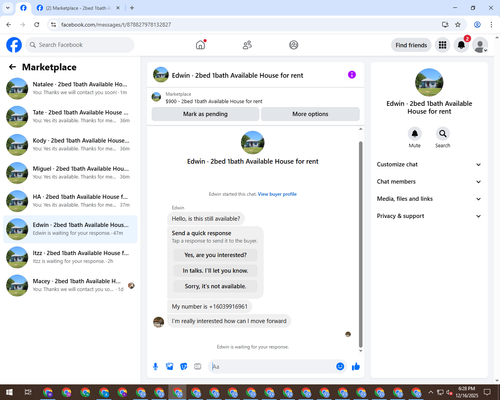This screenshot has width=500, height=400.
Task: Send quick reply 'Sorry, it's not available.'
Action: tap(215, 286)
